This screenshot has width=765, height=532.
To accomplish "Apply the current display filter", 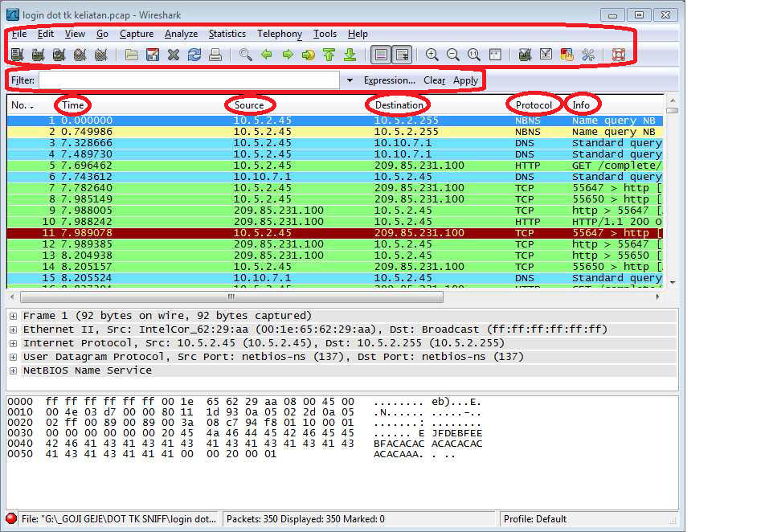I will pos(465,80).
